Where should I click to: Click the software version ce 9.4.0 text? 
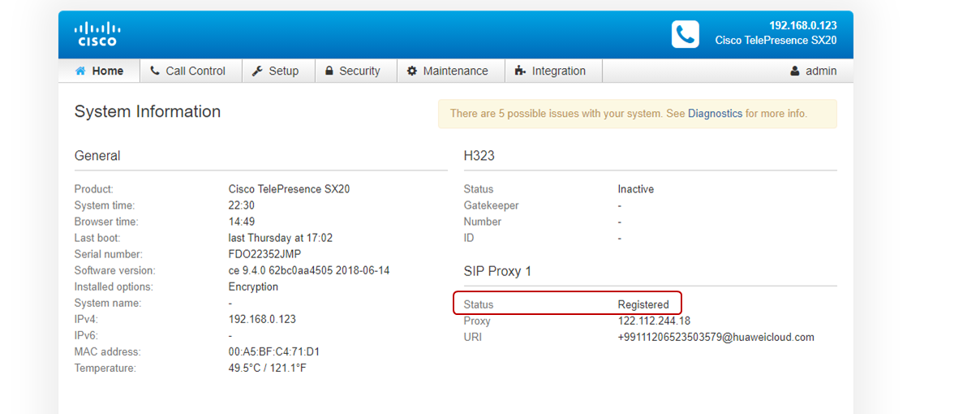(x=308, y=270)
